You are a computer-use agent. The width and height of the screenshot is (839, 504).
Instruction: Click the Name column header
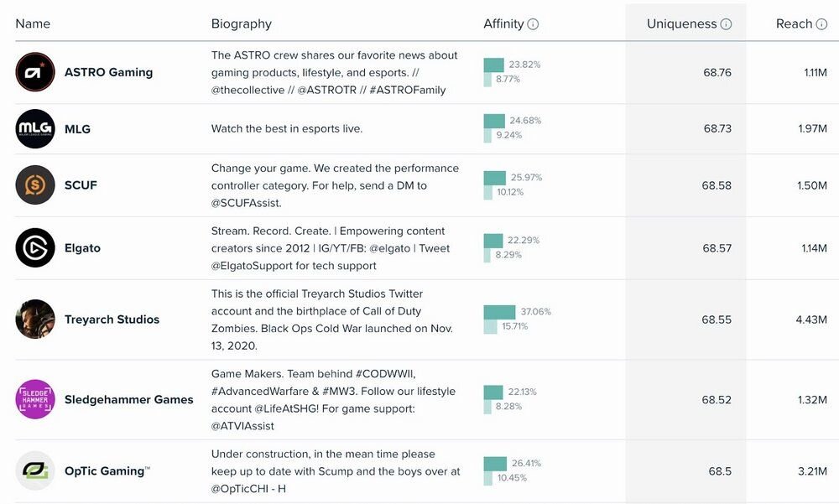(x=33, y=24)
